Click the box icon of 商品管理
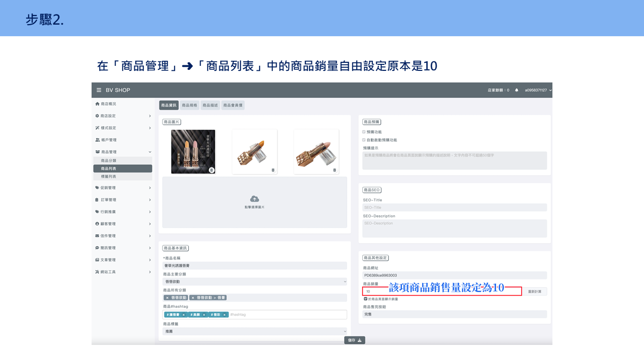The width and height of the screenshot is (644, 362). [97, 152]
